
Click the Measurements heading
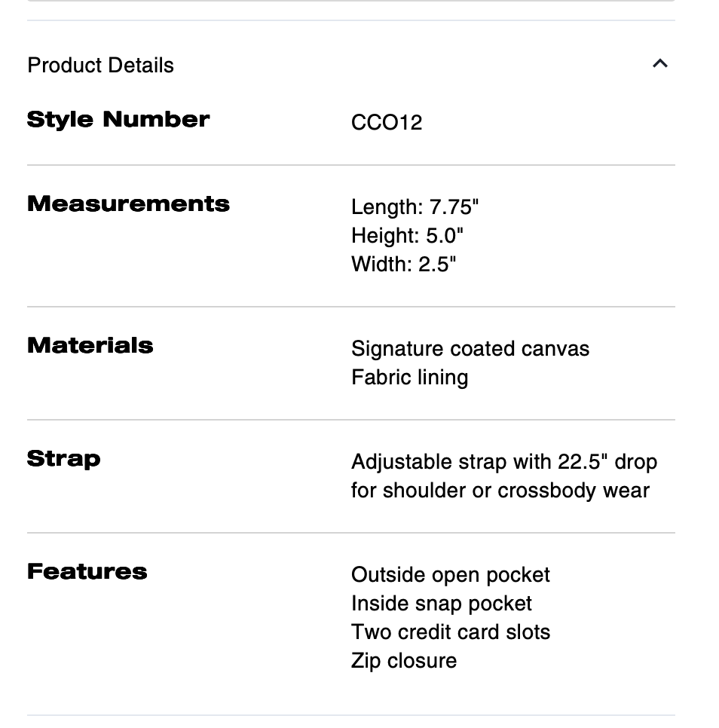point(128,204)
